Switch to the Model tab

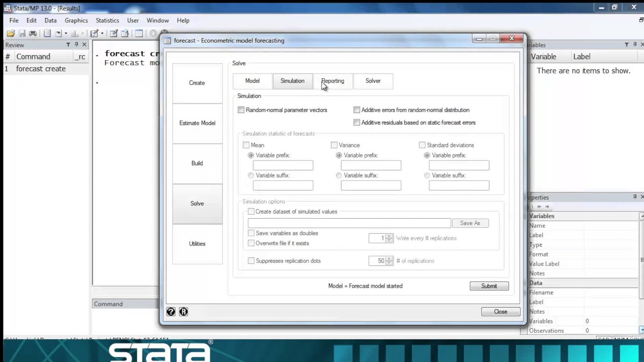pyautogui.click(x=253, y=81)
